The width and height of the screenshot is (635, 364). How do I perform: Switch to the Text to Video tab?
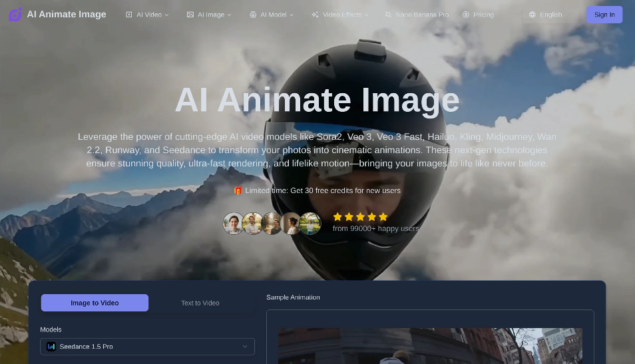click(200, 303)
